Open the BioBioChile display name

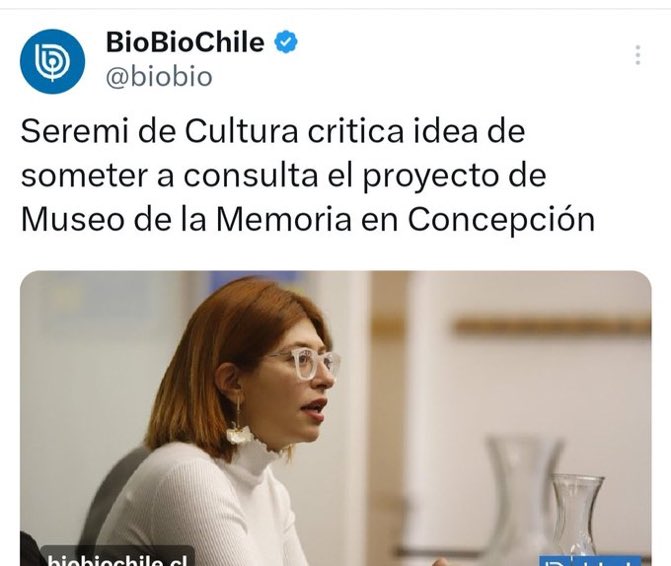(x=185, y=42)
